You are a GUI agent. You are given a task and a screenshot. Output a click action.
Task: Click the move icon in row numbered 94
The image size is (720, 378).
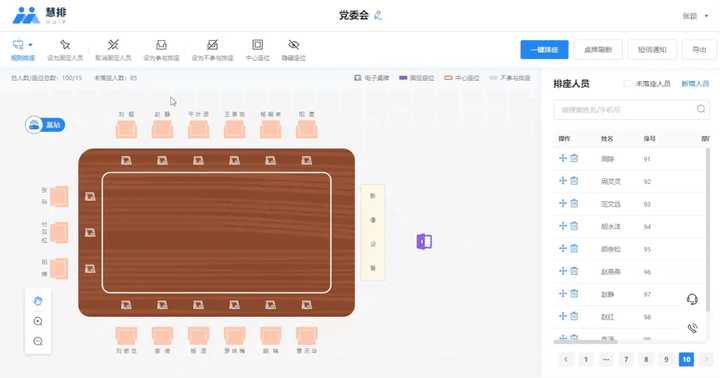coord(562,226)
